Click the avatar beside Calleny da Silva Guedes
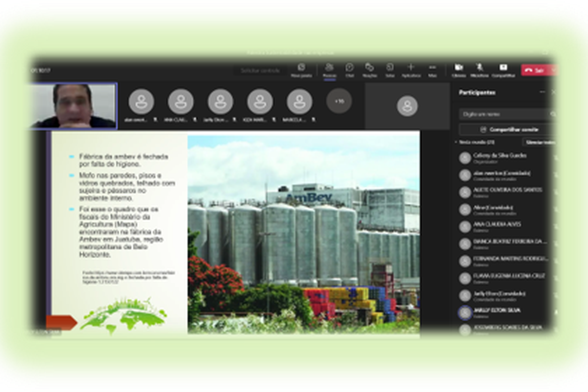588x392 pixels. [x=465, y=158]
